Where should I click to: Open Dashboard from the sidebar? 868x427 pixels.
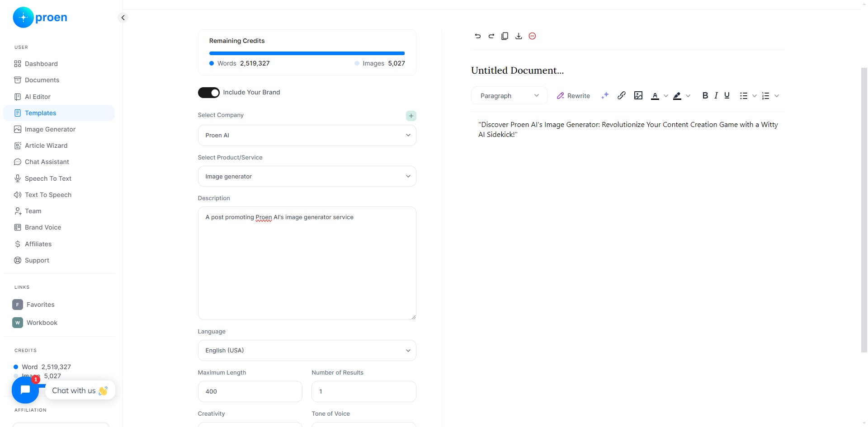[59, 64]
